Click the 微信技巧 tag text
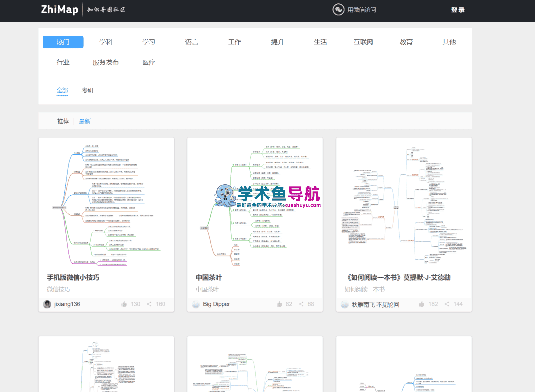This screenshot has width=535, height=392. [59, 289]
